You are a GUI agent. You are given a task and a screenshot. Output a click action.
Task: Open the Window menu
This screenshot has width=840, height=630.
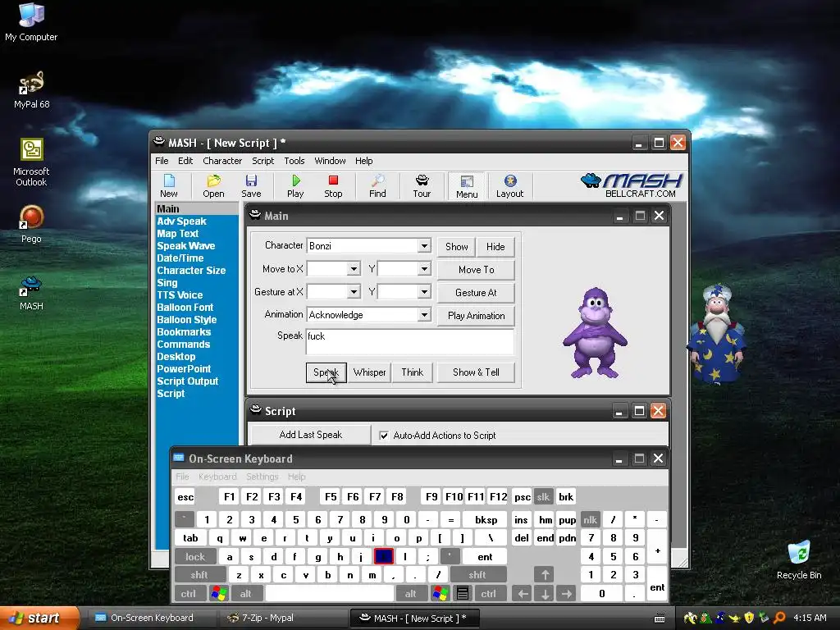tap(330, 161)
